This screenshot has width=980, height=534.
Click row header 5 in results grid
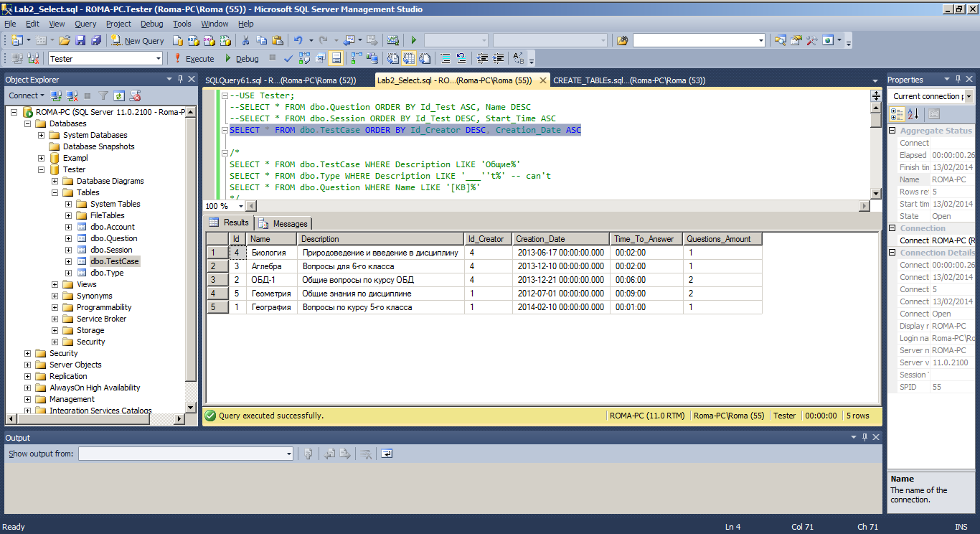(217, 307)
